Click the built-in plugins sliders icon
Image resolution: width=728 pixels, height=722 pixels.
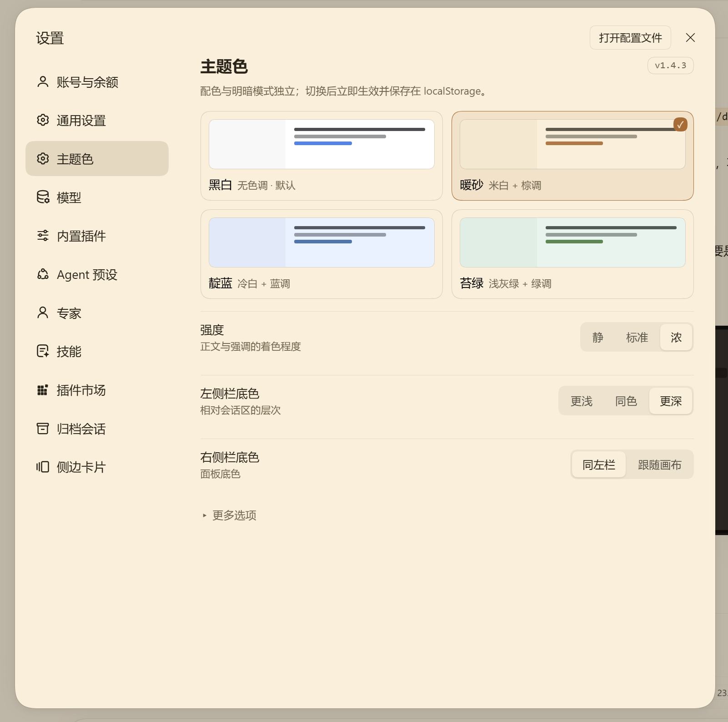[43, 236]
